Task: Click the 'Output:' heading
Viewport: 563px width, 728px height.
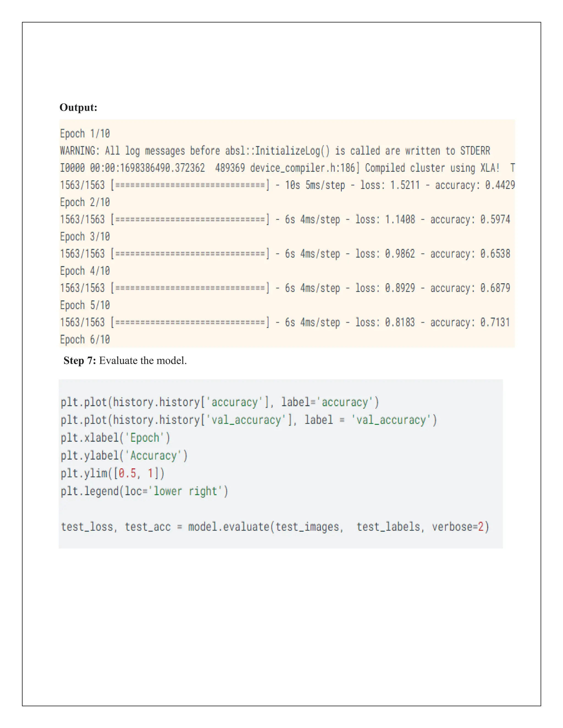Action: pyautogui.click(x=78, y=107)
